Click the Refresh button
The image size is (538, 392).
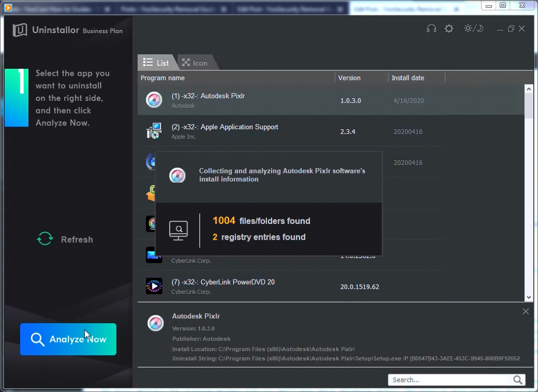(65, 239)
